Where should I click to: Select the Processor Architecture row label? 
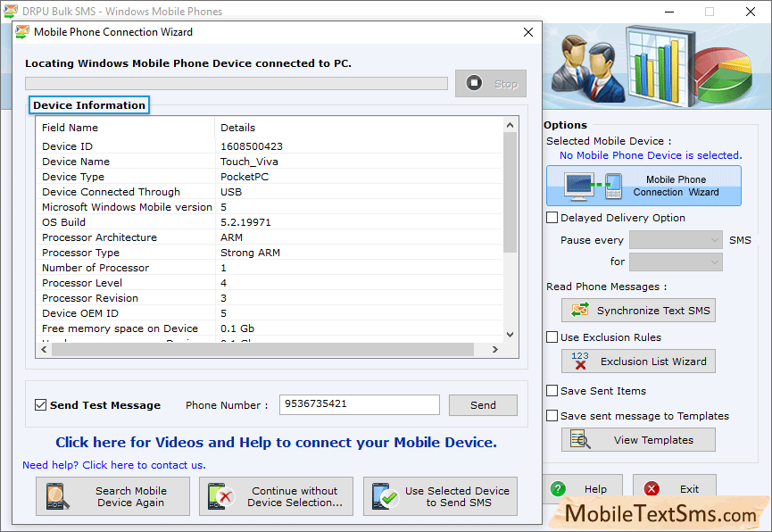(x=99, y=237)
